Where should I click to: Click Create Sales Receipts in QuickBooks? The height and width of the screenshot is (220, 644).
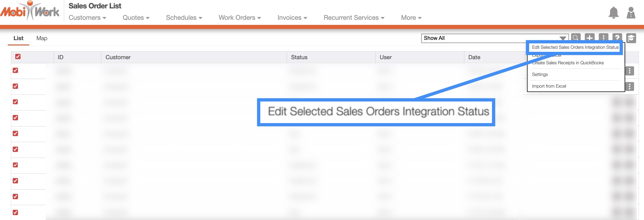tap(568, 63)
